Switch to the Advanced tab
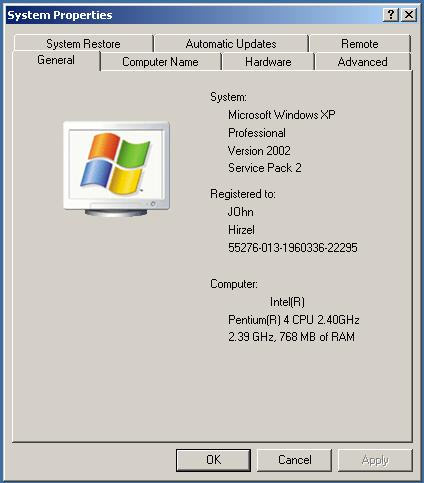The height and width of the screenshot is (483, 424). click(363, 62)
